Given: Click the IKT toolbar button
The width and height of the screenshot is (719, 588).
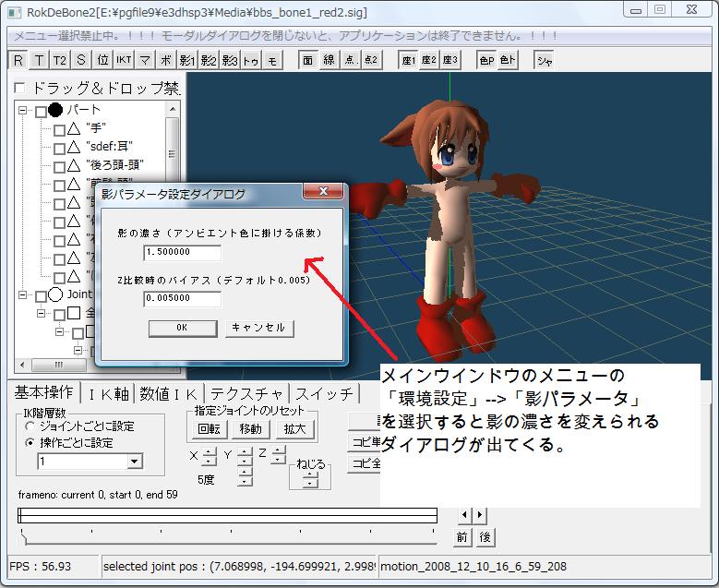Looking at the screenshot, I should click(124, 60).
